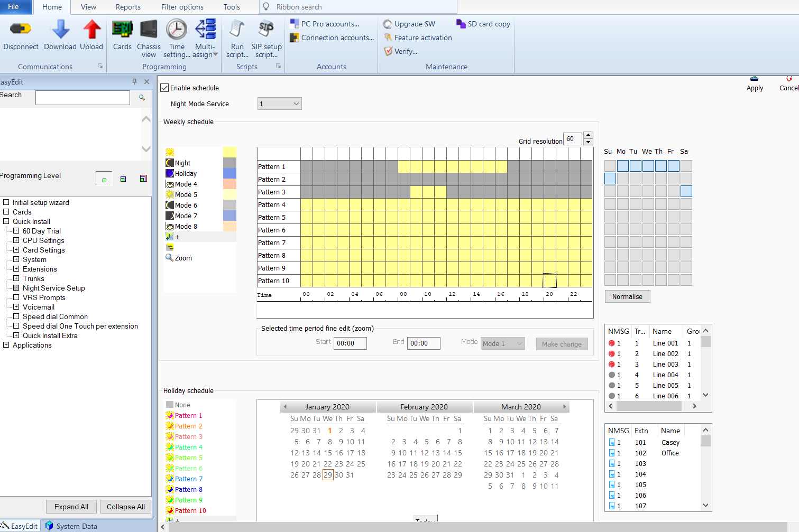
Task: Click the Disconnect icon in ribbon
Action: pos(21,29)
